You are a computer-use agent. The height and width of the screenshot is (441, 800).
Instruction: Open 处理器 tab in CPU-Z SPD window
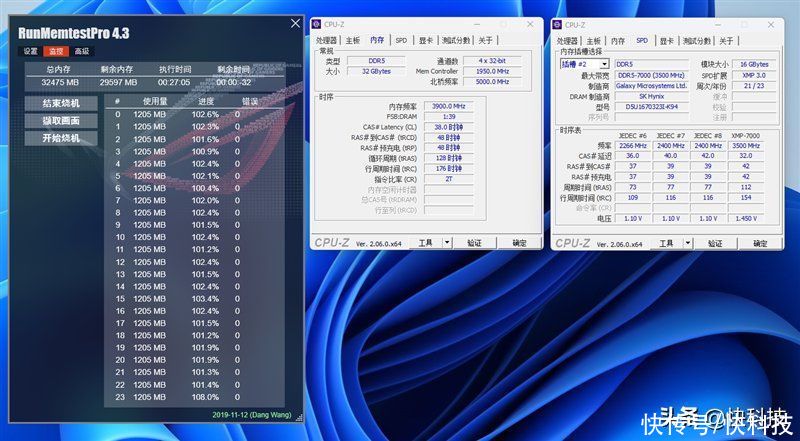coord(567,41)
